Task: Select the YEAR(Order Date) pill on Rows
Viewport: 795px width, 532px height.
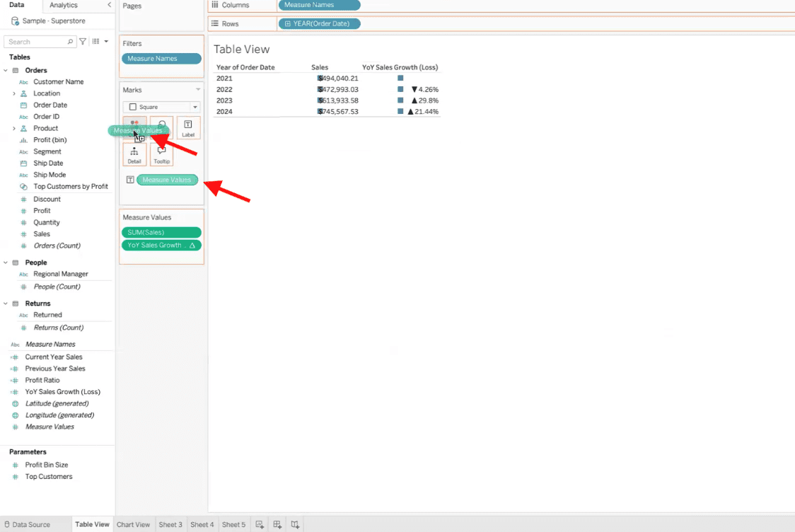Action: 319,23
